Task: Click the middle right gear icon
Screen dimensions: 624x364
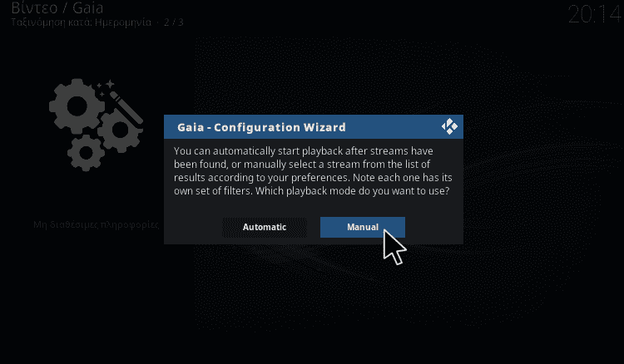Action: point(120,130)
